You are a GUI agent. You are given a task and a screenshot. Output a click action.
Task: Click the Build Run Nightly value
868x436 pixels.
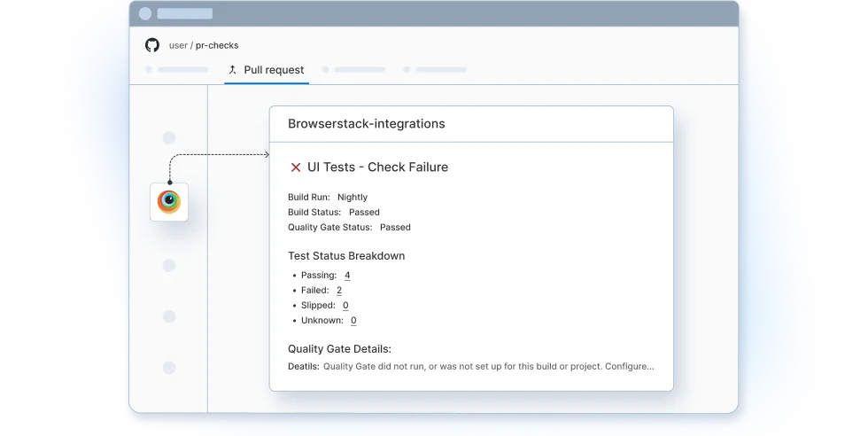click(x=353, y=198)
